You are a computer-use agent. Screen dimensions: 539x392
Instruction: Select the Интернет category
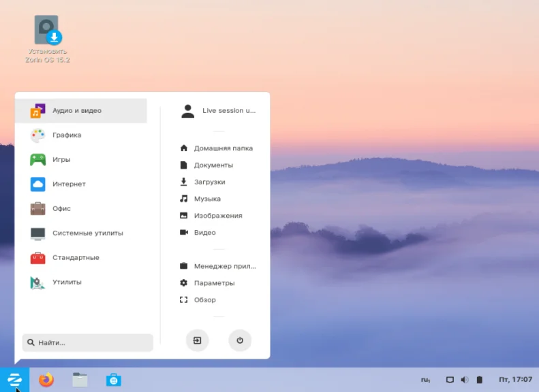[81, 184]
